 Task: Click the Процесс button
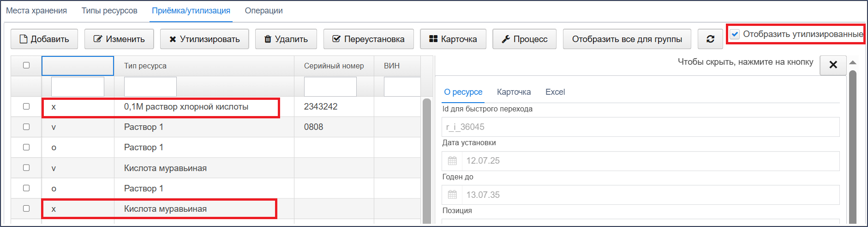(525, 39)
